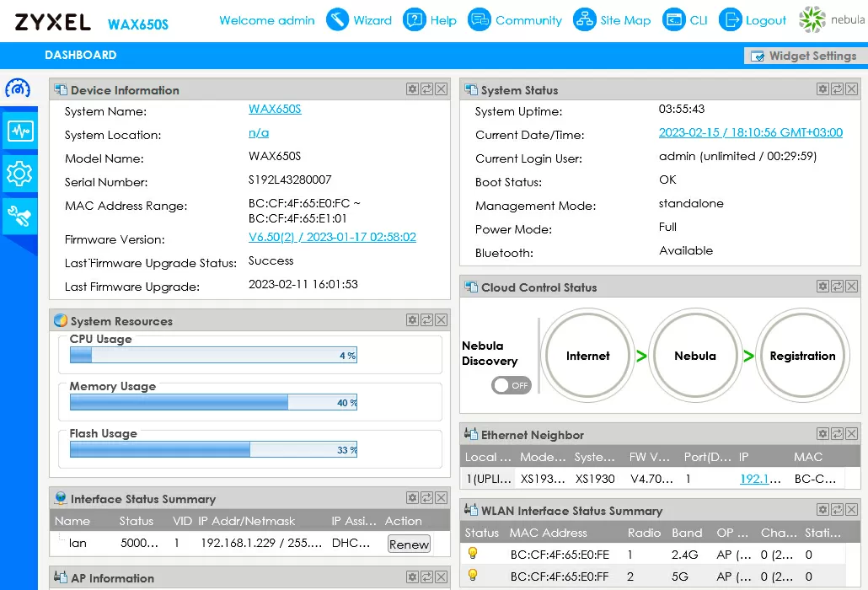Click the Status column header in Interface Summary

(x=137, y=521)
